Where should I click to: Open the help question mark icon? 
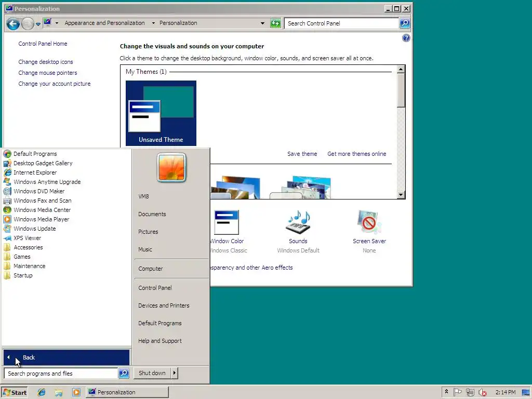[x=406, y=38]
